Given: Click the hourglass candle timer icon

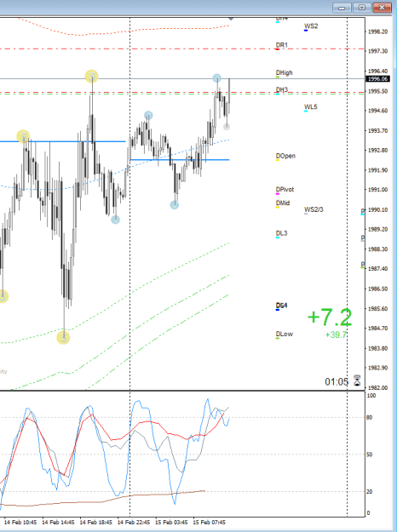Looking at the screenshot, I should click(357, 380).
